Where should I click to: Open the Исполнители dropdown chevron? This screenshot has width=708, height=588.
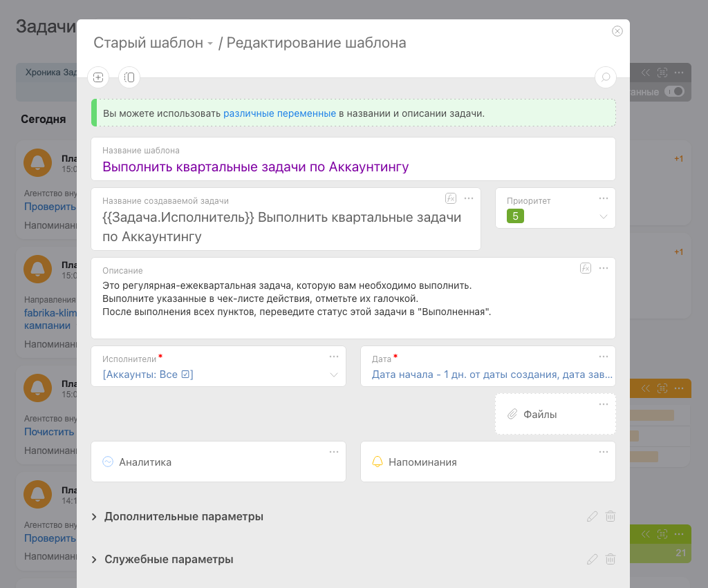tap(334, 374)
